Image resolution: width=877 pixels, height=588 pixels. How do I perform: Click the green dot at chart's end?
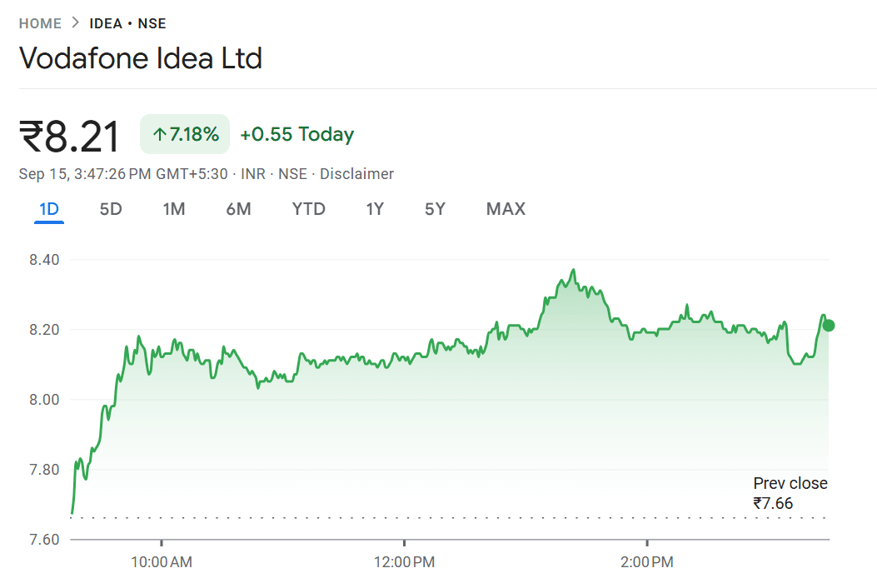[x=828, y=326]
